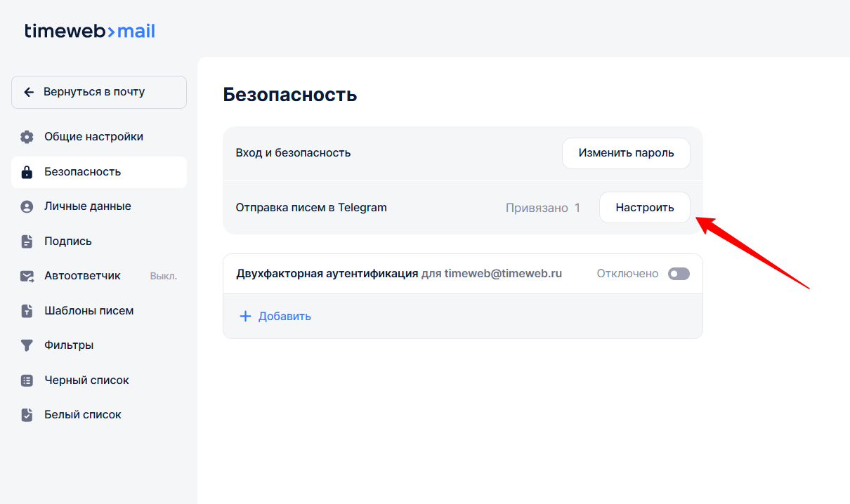Click the timeweb mail logo
850x504 pixels.
tap(90, 31)
